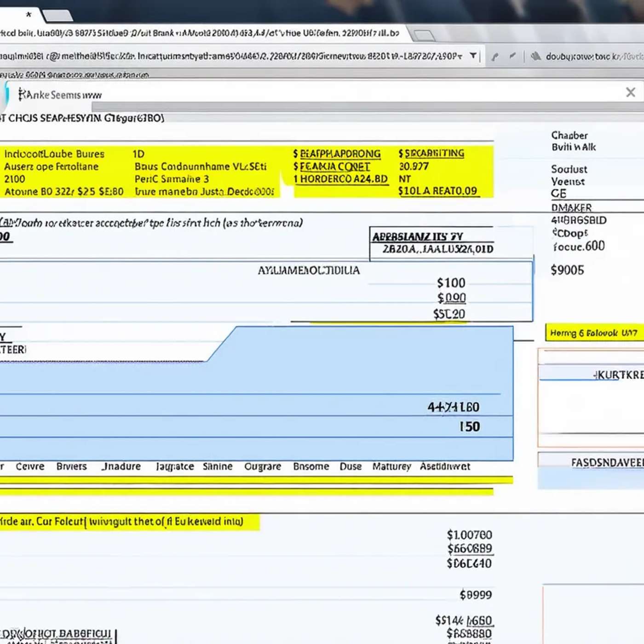Click the KURTKRE panel header

coord(618,375)
